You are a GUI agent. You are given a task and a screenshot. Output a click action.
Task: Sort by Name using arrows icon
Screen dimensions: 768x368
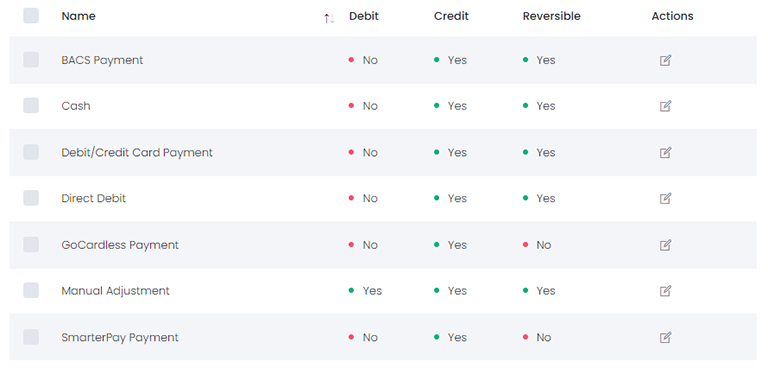point(329,19)
